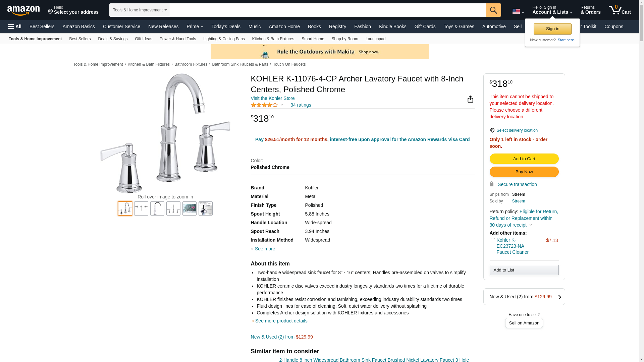
Task: Check the Kohler Faucet Cleaner checkbox
Action: (x=493, y=240)
